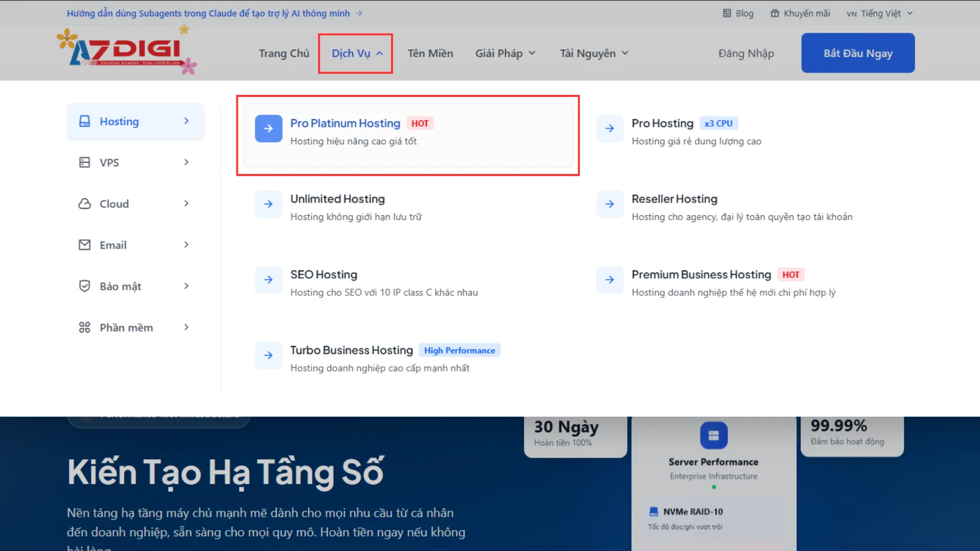Expand the Bảo mật submenu chevron
This screenshot has height=551, width=980.
point(186,286)
